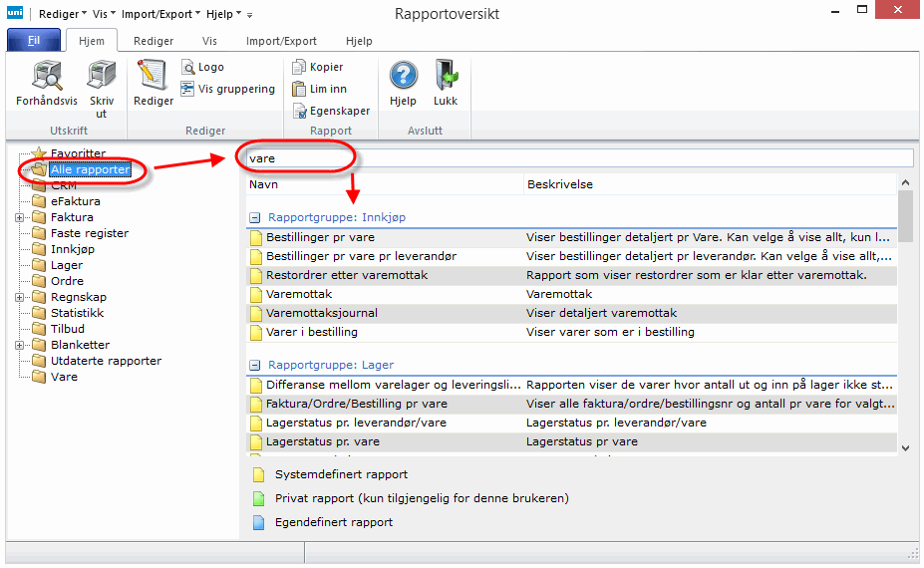924x568 pixels.
Task: Open Egenskaper properties in ribbon
Action: 300,111
